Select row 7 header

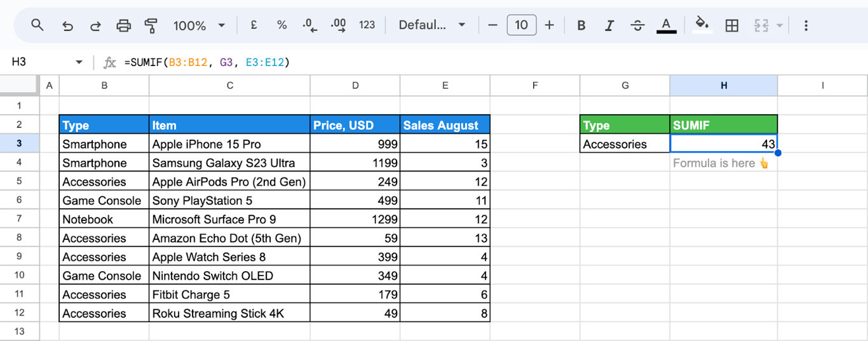(19, 219)
